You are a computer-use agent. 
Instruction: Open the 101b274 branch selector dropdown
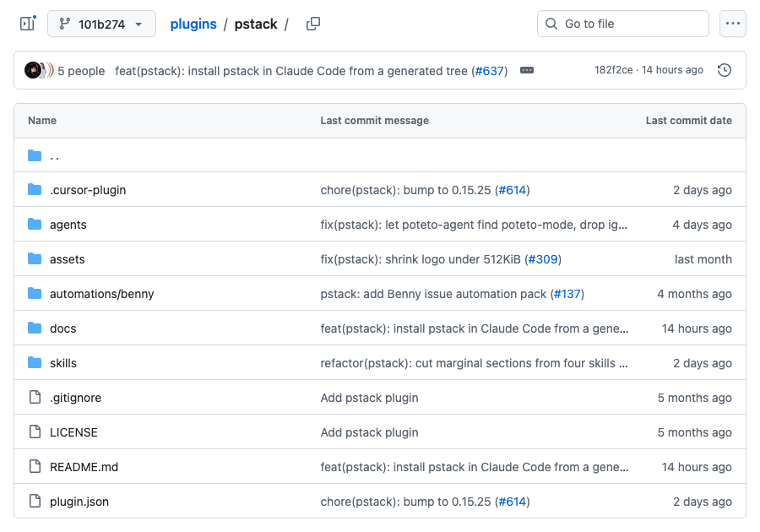pyautogui.click(x=102, y=24)
